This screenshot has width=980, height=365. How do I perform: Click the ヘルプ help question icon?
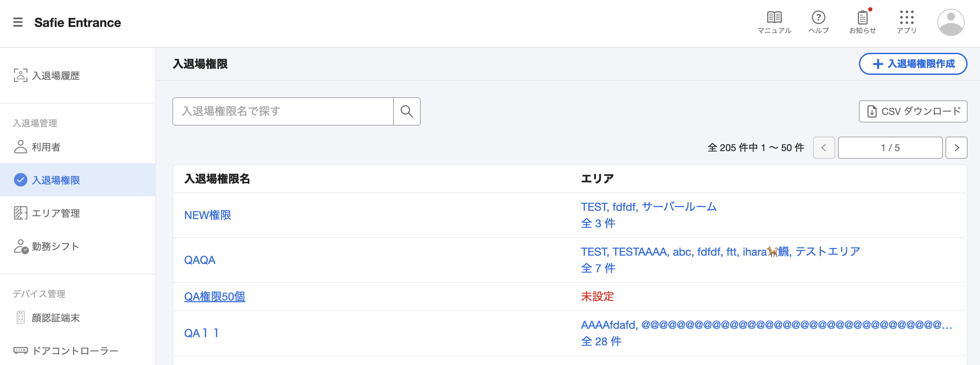pyautogui.click(x=818, y=22)
